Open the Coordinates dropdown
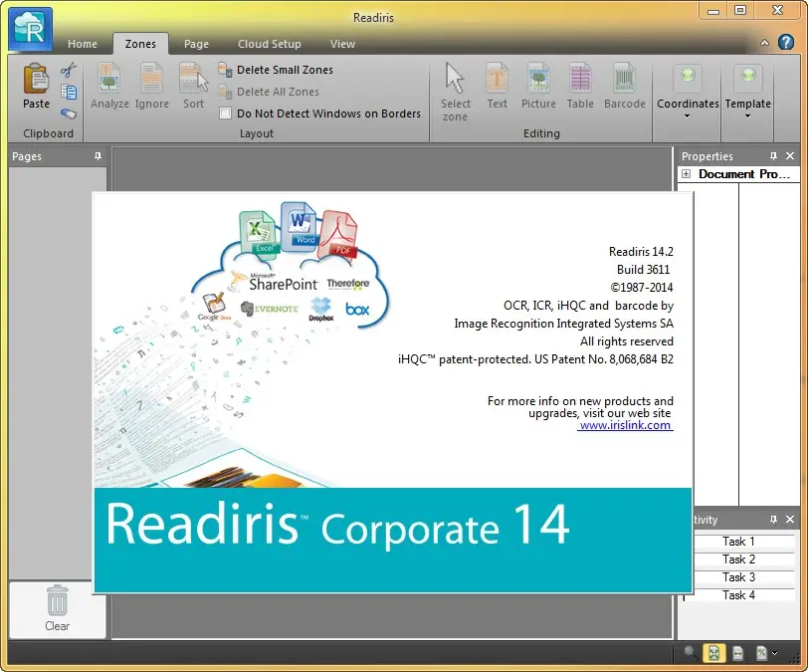Screen dimensions: 808x672 688,92
